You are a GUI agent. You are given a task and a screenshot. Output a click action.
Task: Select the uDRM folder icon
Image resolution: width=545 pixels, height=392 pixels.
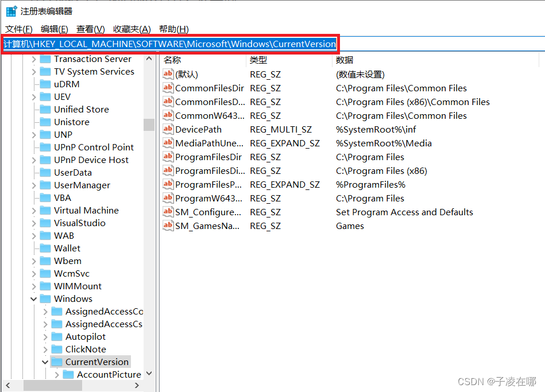pos(45,84)
